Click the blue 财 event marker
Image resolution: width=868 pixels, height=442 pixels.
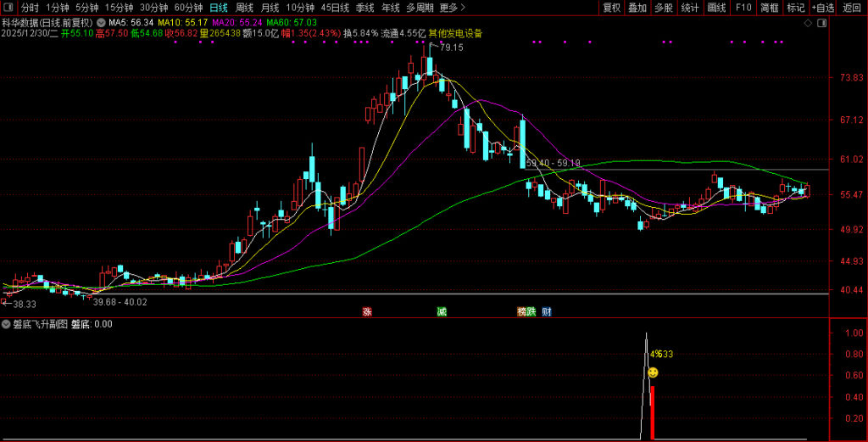547,312
